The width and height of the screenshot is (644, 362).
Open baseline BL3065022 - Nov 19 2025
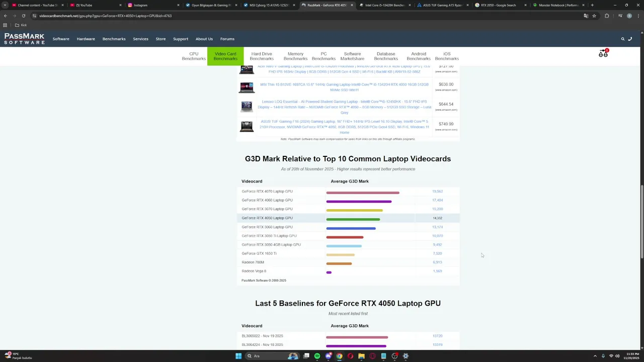point(262,336)
